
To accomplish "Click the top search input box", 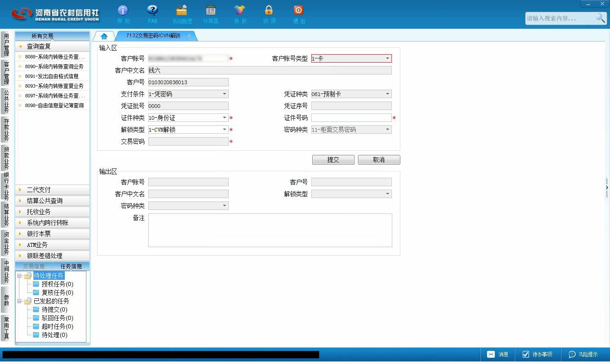I will tap(560, 18).
